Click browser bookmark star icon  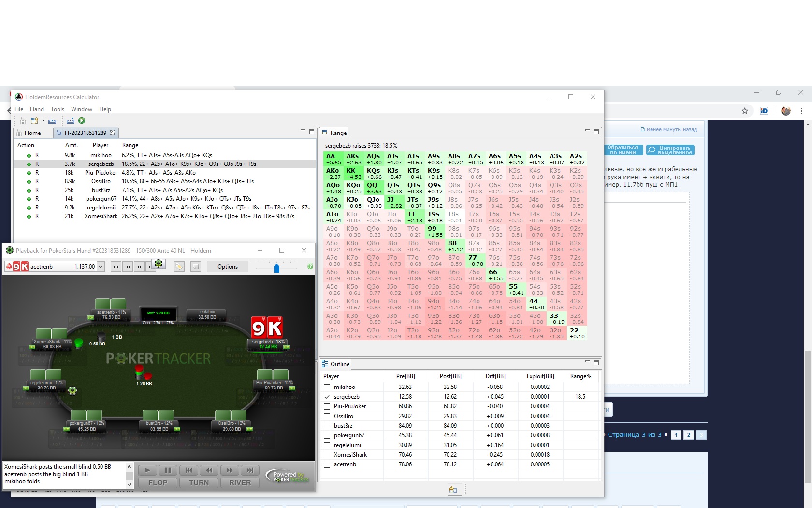(x=745, y=111)
